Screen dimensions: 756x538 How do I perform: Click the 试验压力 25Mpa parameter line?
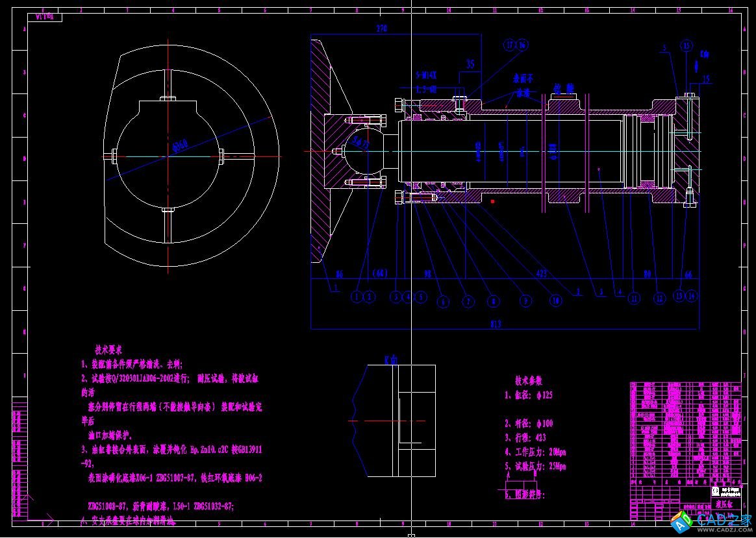point(535,466)
